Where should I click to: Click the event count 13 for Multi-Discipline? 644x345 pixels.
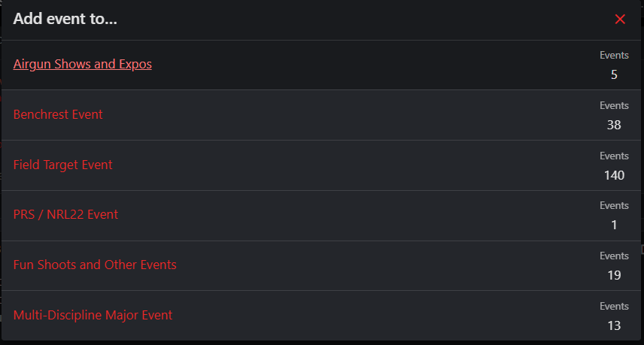pos(614,325)
